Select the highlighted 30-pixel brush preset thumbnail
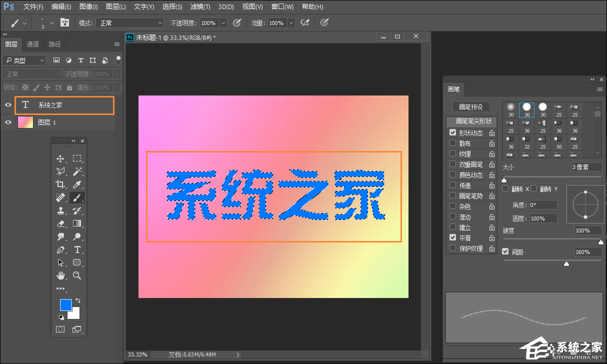The image size is (607, 364). point(526,109)
